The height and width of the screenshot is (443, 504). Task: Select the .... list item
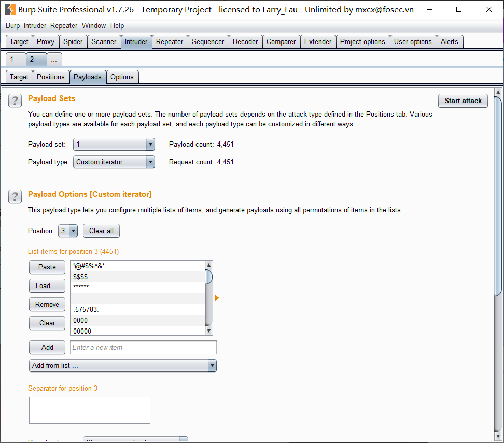pos(137,299)
